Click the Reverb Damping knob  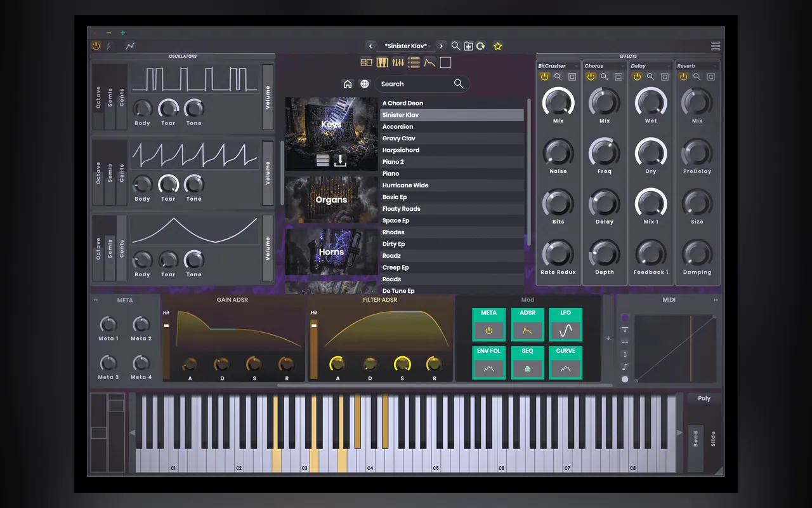click(x=697, y=254)
